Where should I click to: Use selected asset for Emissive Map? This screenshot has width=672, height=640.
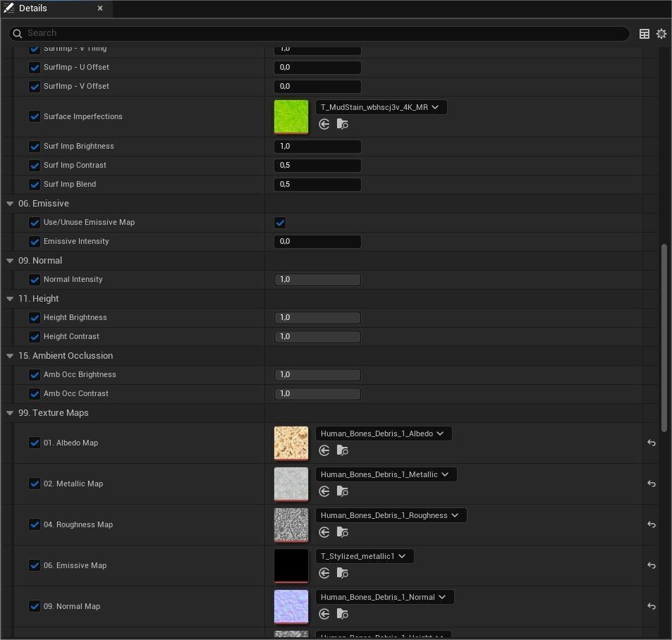pos(324,573)
